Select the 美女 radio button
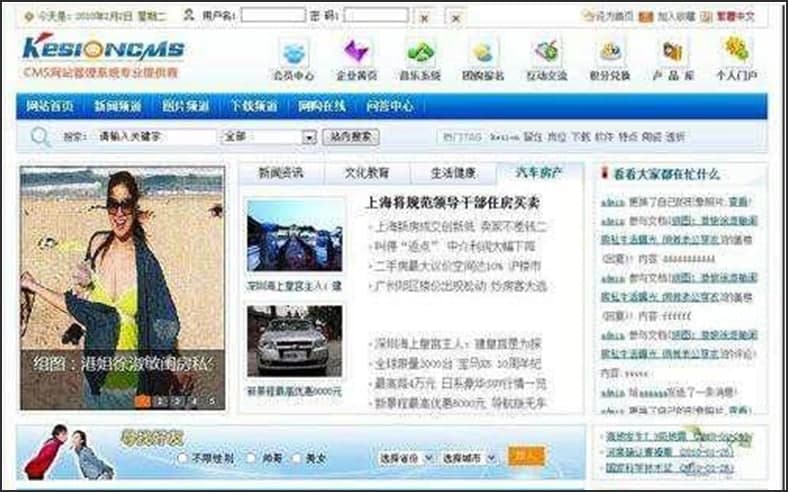The height and width of the screenshot is (492, 788). pyautogui.click(x=297, y=458)
